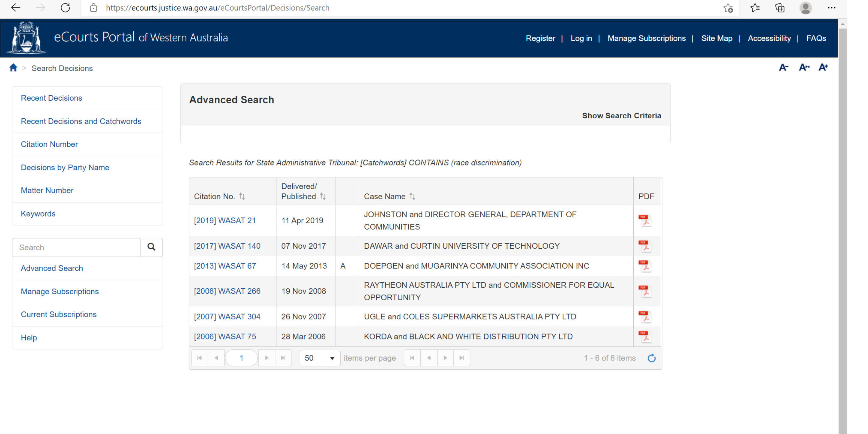Click Log in link in header

(581, 38)
